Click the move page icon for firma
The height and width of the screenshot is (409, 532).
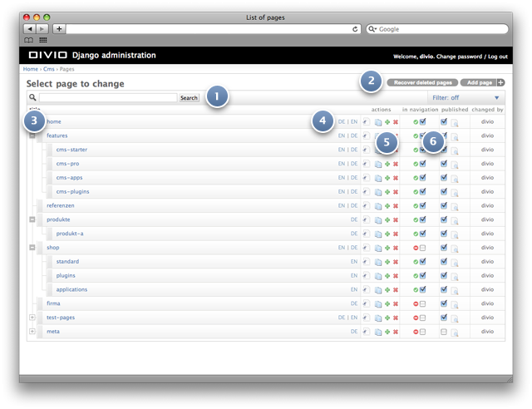[366, 303]
